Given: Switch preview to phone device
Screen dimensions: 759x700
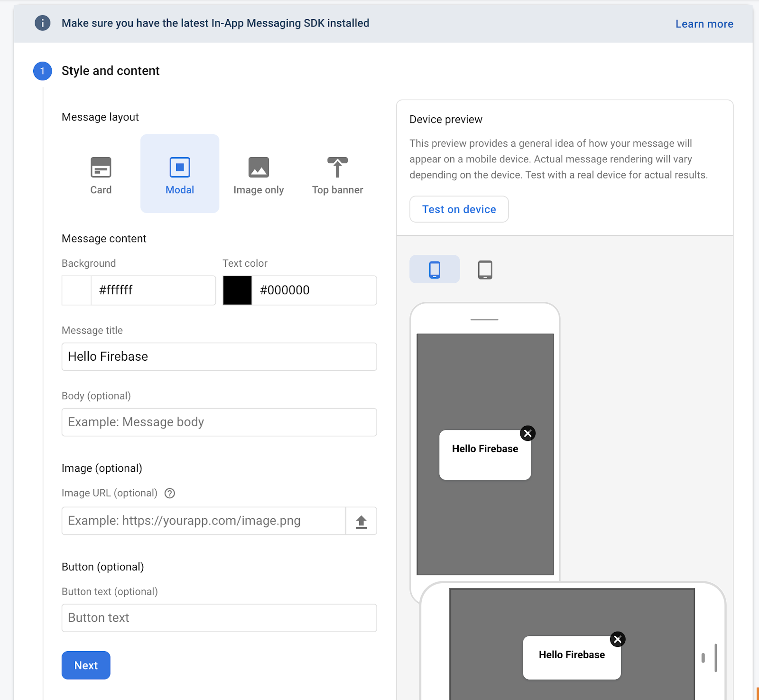Looking at the screenshot, I should coord(435,270).
